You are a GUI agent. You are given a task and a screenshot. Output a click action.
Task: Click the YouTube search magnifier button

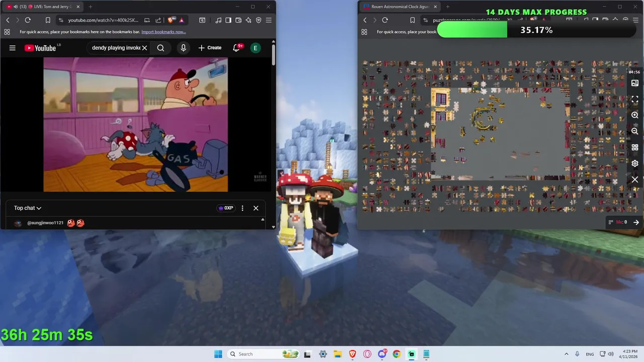(160, 48)
